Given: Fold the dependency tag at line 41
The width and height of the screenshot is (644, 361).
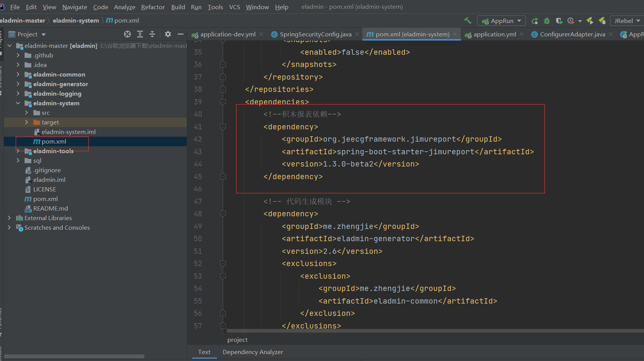Looking at the screenshot, I should [x=223, y=127].
